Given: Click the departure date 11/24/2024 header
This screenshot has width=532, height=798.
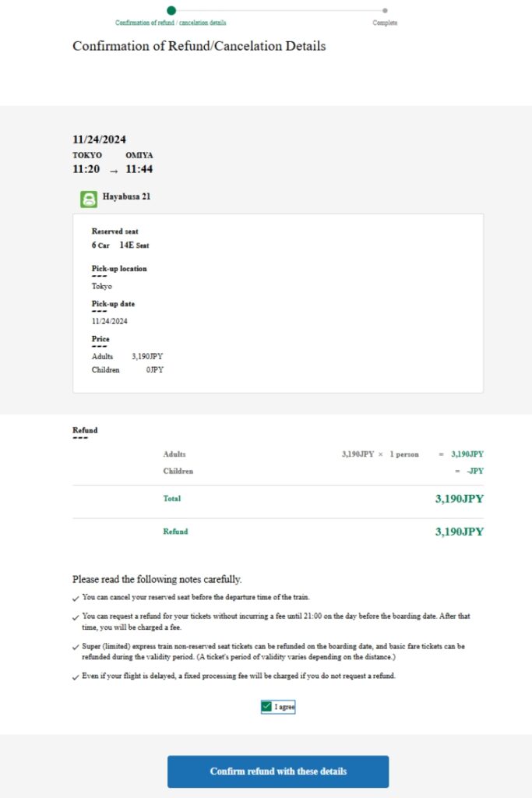Looking at the screenshot, I should pos(99,139).
